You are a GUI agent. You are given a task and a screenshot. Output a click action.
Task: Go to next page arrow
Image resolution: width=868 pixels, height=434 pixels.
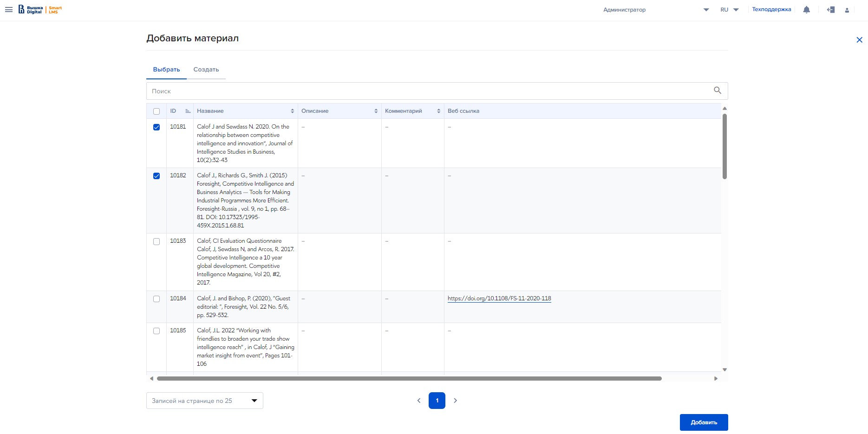(x=455, y=401)
